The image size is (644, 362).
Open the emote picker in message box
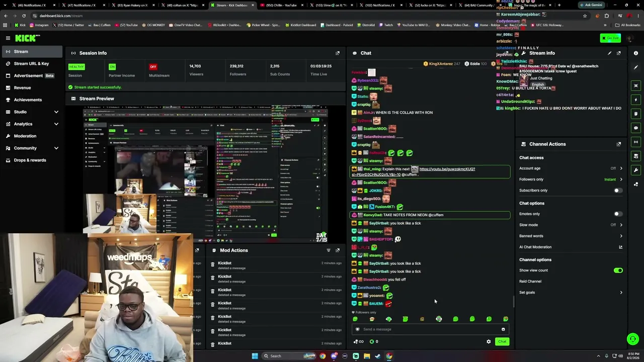[x=503, y=329]
